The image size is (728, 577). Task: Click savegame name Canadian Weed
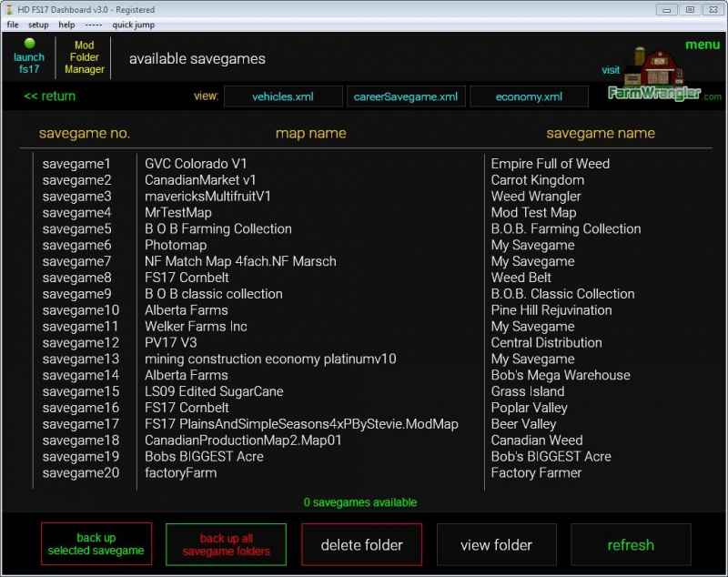[x=537, y=440]
